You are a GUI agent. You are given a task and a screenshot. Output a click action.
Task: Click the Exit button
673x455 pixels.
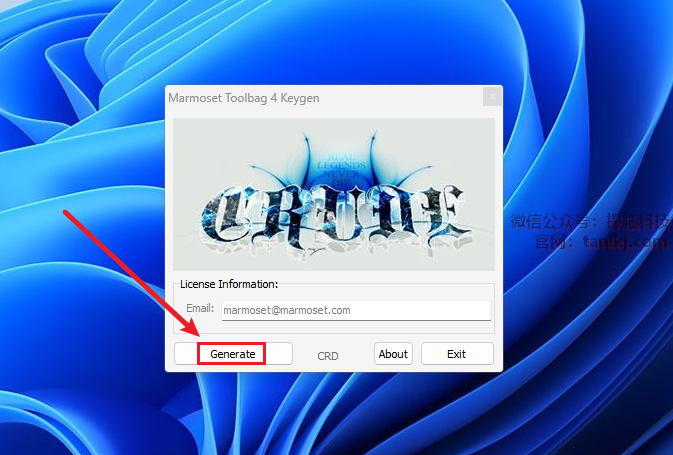pos(457,354)
